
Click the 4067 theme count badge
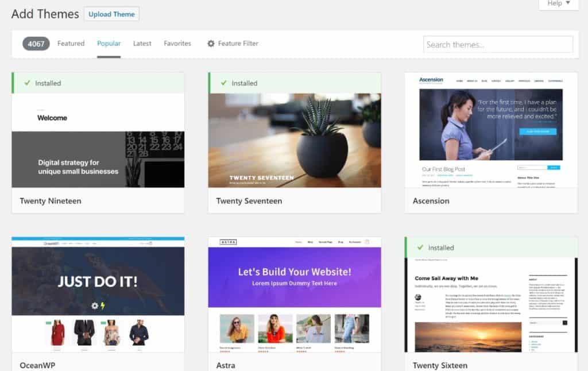(x=36, y=44)
